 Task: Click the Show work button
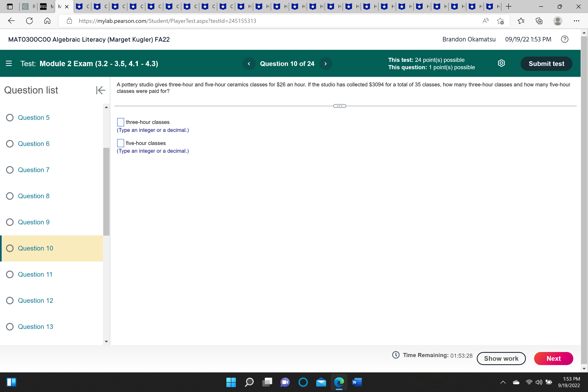(x=501, y=358)
